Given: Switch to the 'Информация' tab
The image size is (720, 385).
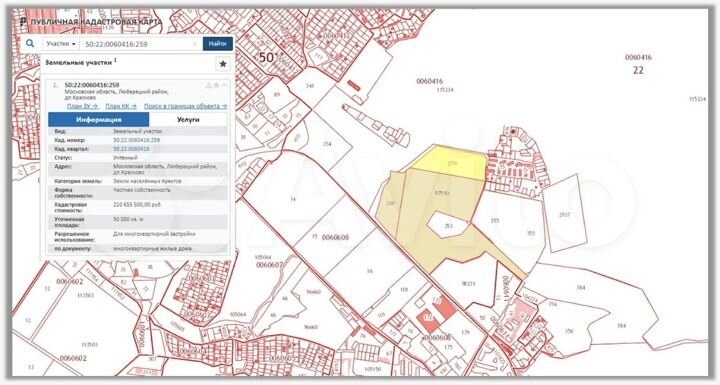Looking at the screenshot, I should (99, 119).
